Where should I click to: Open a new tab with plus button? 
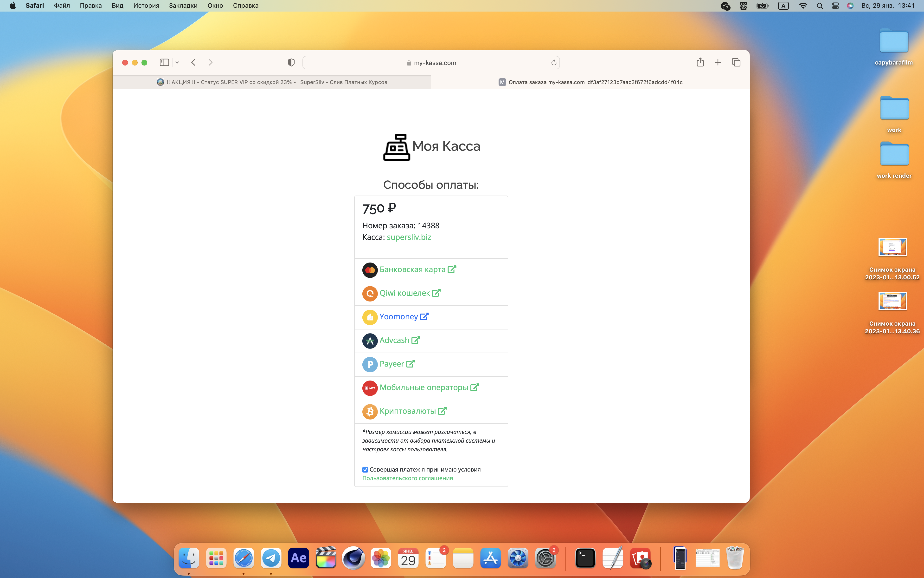[718, 62]
